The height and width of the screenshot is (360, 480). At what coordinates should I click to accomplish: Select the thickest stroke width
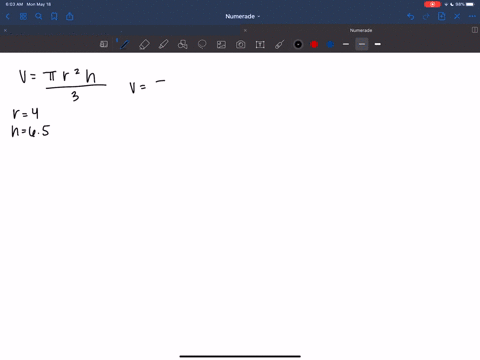coord(378,44)
